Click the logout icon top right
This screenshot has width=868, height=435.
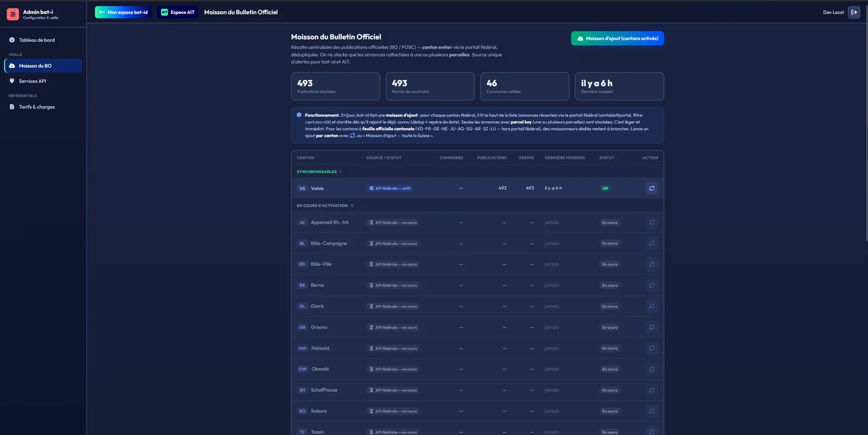click(x=854, y=12)
